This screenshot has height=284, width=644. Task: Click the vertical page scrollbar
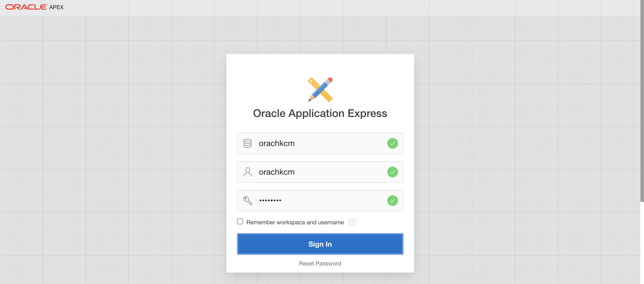click(x=642, y=100)
